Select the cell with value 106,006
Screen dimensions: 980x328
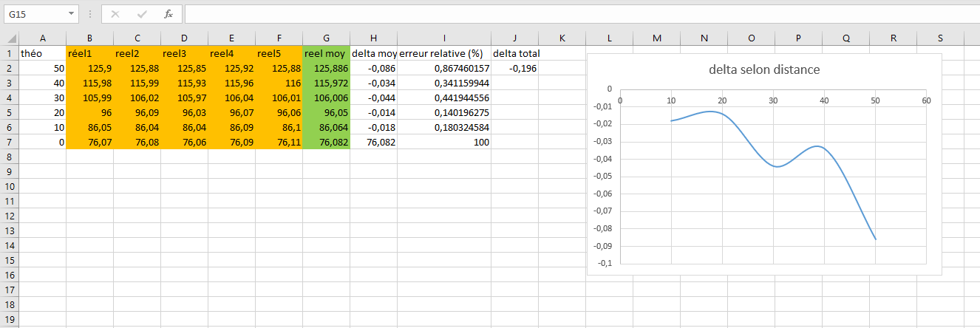[x=326, y=98]
